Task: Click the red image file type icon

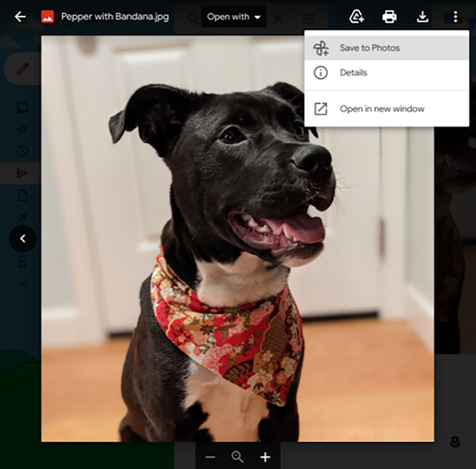Action: (48, 17)
